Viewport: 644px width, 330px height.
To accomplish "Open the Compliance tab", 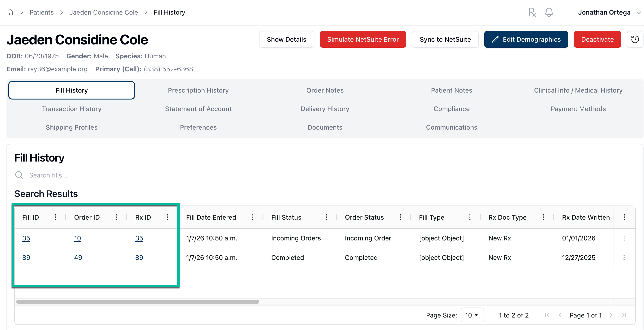I will [x=451, y=109].
